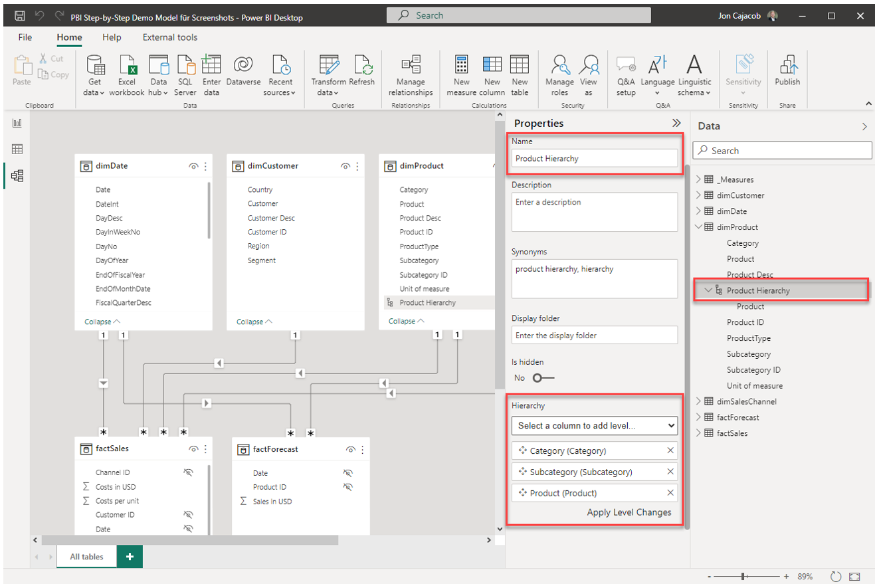Collapse the dimDate table card

pos(102,322)
